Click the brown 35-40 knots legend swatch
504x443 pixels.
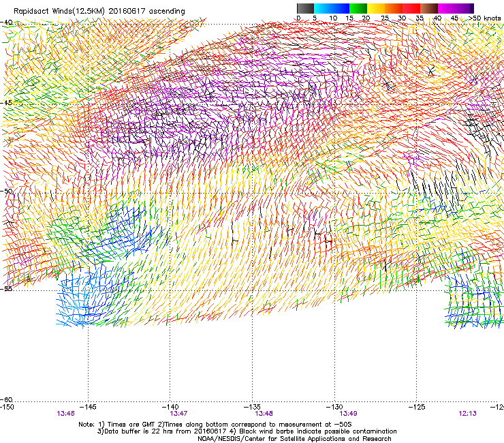[429, 8]
